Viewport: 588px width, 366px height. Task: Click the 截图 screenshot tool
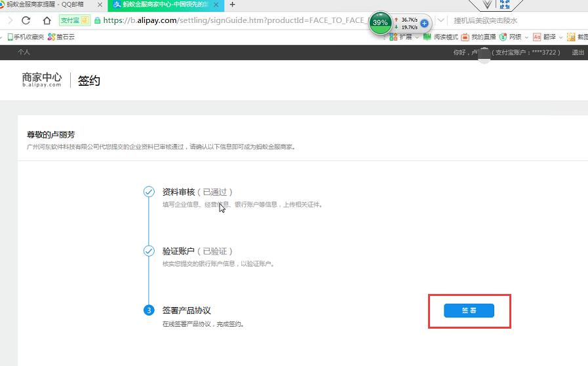click(x=578, y=37)
